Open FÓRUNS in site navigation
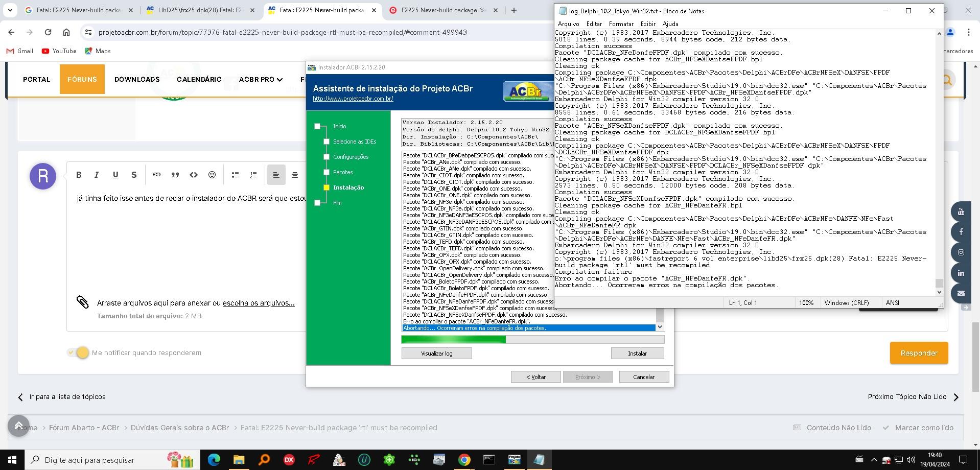Image resolution: width=980 pixels, height=470 pixels. (x=82, y=79)
